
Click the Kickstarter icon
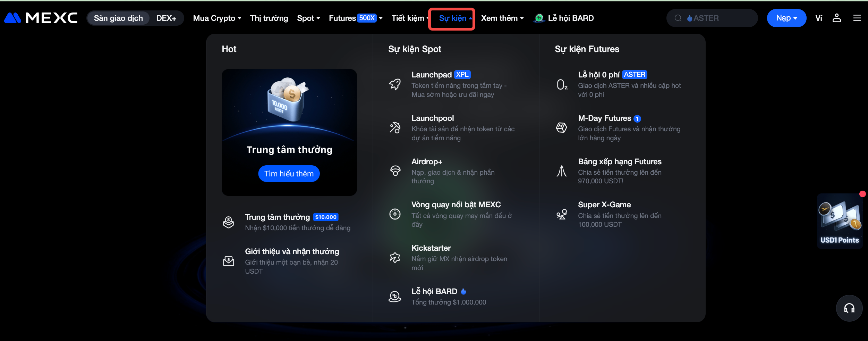[x=395, y=257]
